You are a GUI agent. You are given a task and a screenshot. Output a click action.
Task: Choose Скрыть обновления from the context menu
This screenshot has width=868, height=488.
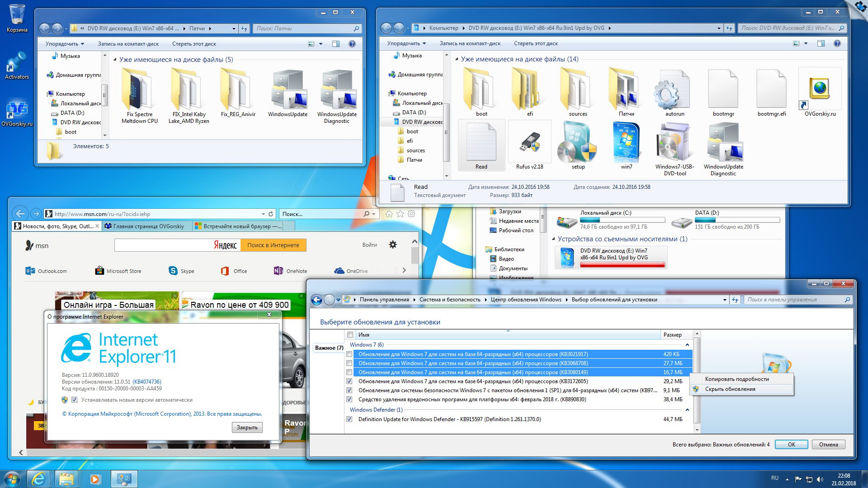[730, 389]
